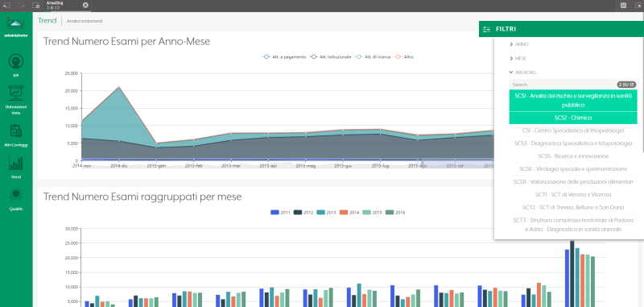Select SCS5 - Ricerca e innovazione item
Viewport: 644px width, 307px height.
573,156
